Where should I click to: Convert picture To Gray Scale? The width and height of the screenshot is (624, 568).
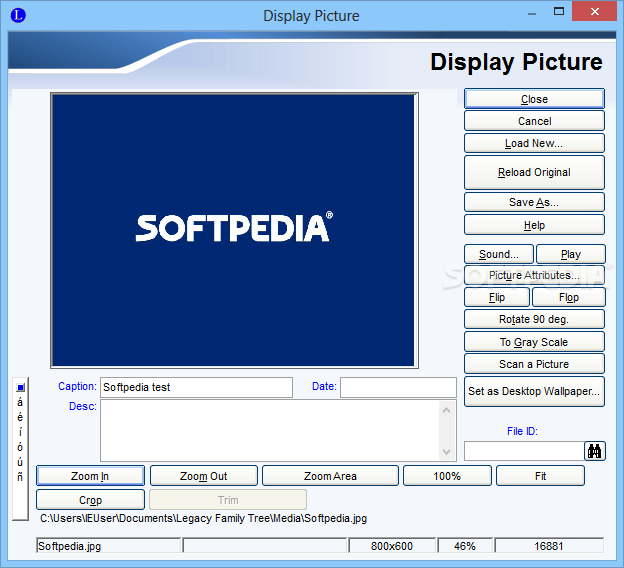534,342
